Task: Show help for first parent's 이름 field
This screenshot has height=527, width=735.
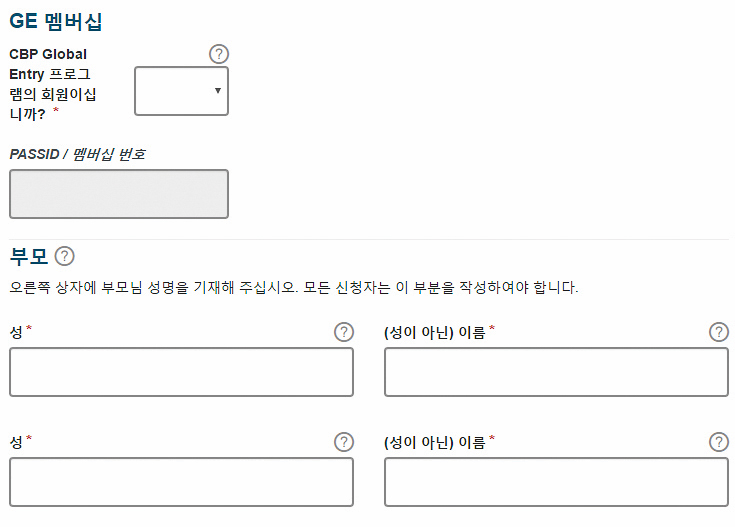Action: coord(719,332)
